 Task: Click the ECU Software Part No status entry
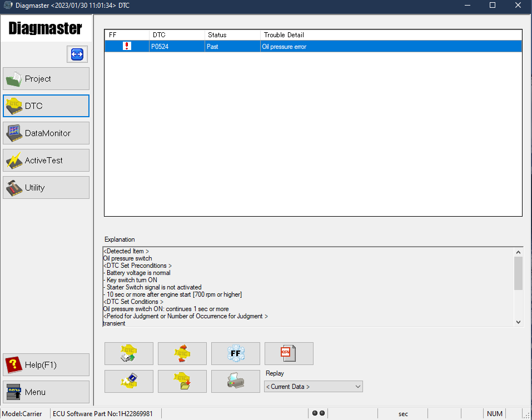click(102, 413)
